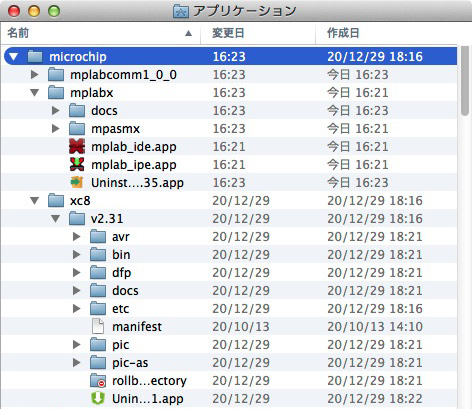Select the mplab_ide.app icon
Image resolution: width=472 pixels, height=409 pixels.
(77, 147)
